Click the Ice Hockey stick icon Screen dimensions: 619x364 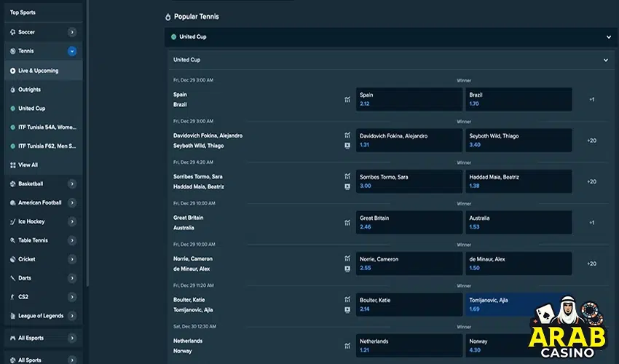pyautogui.click(x=12, y=221)
